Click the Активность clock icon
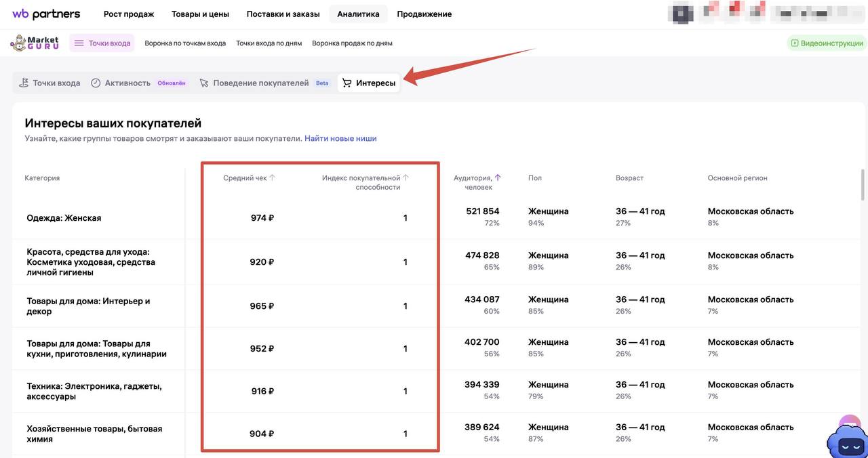This screenshot has height=458, width=868. point(96,83)
